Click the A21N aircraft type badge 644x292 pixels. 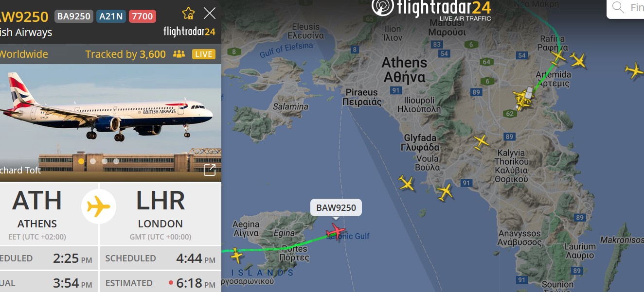pos(111,16)
